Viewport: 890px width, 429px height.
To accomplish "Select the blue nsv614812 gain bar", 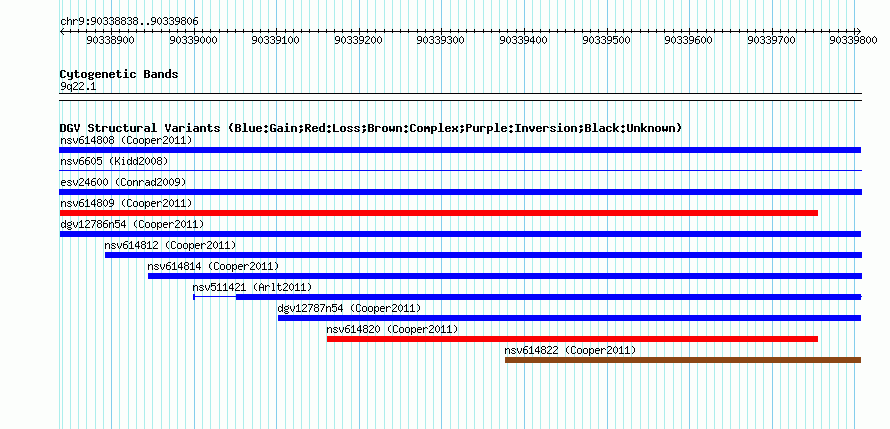I will tap(483, 255).
